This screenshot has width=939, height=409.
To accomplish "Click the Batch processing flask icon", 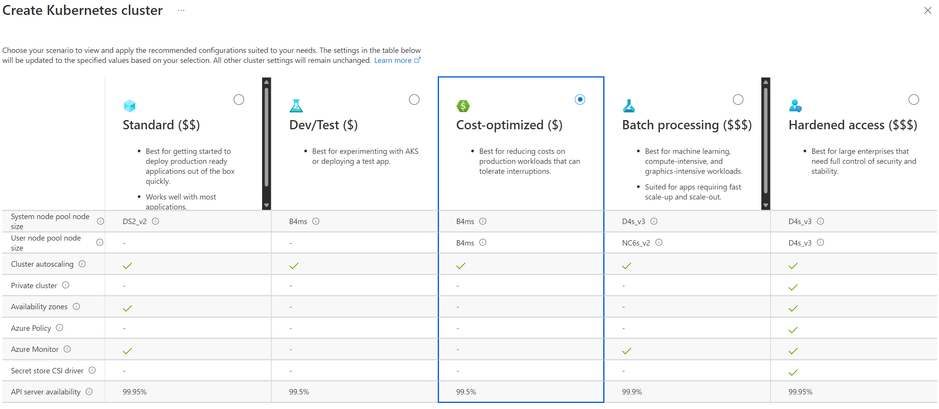I will click(628, 106).
